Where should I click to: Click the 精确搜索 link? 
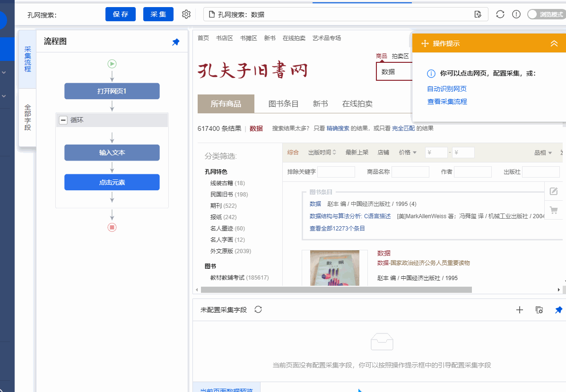pos(338,128)
